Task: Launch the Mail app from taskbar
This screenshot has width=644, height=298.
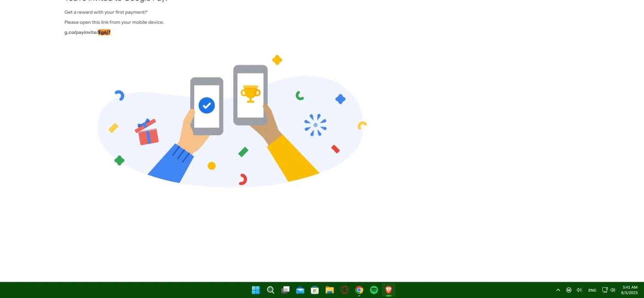Action: tap(300, 290)
